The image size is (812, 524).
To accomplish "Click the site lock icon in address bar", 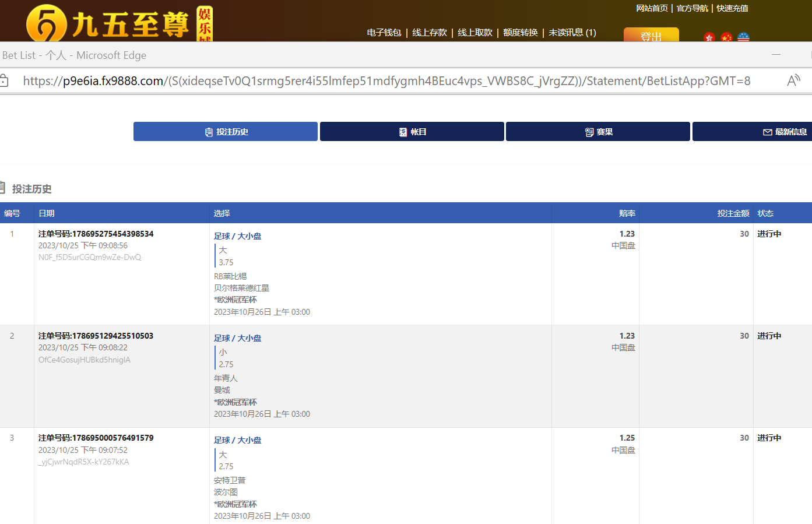I will (3, 81).
